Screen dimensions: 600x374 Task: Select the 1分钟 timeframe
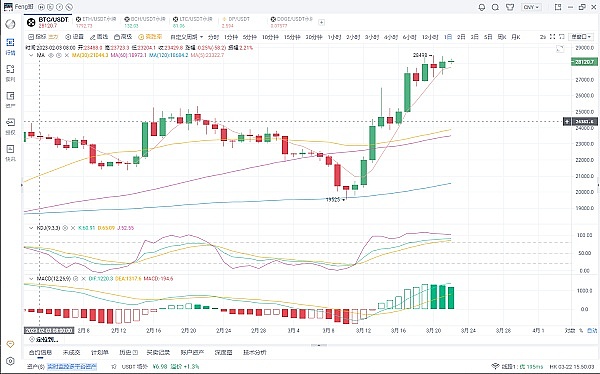231,37
